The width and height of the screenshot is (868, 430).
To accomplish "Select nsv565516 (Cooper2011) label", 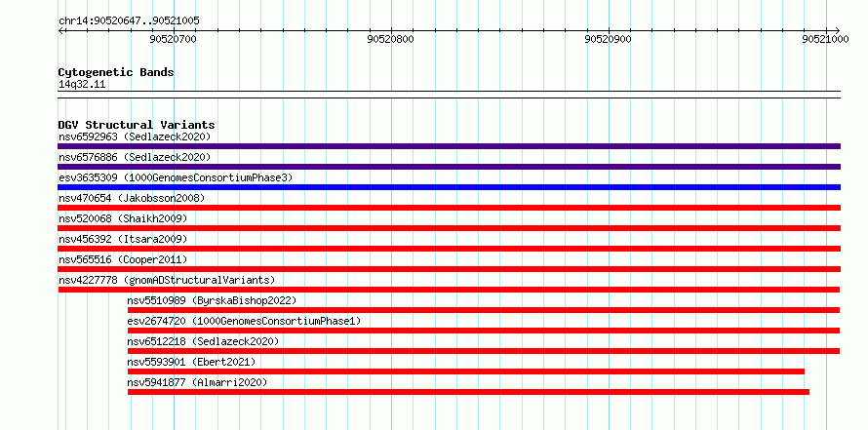I will tap(123, 259).
